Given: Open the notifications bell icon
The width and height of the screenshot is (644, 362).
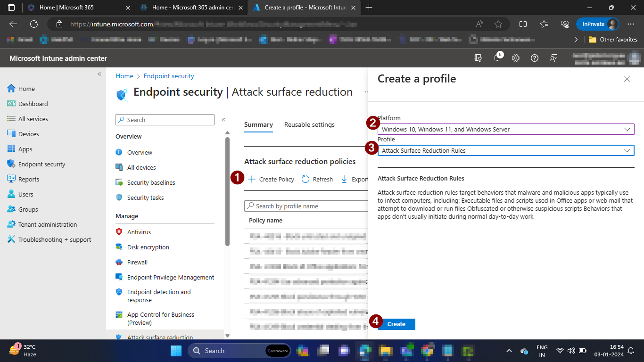Looking at the screenshot, I should [x=497, y=58].
